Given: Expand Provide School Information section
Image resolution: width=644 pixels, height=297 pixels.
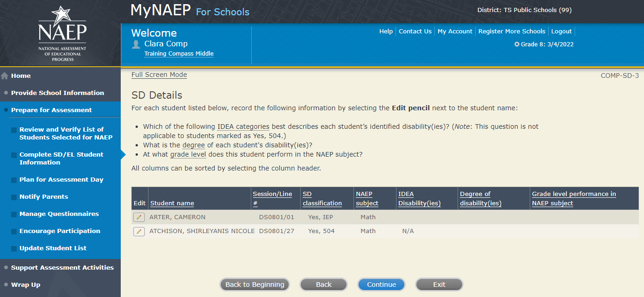Looking at the screenshot, I should click(57, 93).
